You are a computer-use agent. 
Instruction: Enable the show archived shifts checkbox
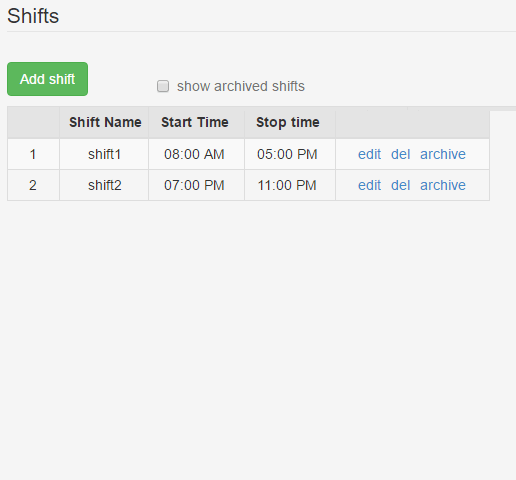tap(163, 86)
